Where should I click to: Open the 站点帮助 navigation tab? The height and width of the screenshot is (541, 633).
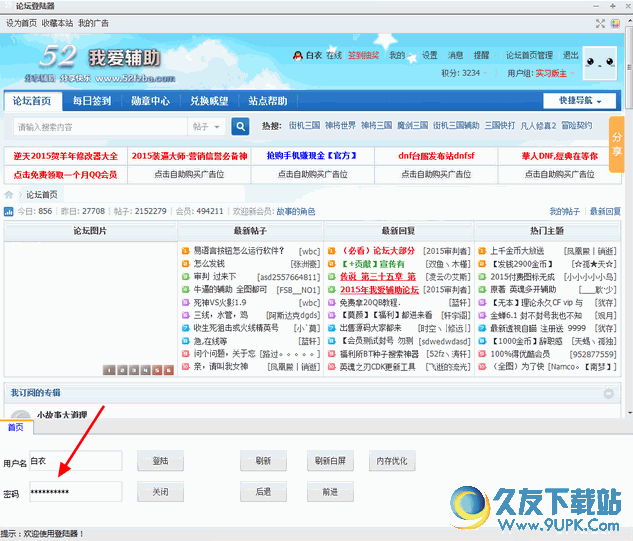click(268, 101)
